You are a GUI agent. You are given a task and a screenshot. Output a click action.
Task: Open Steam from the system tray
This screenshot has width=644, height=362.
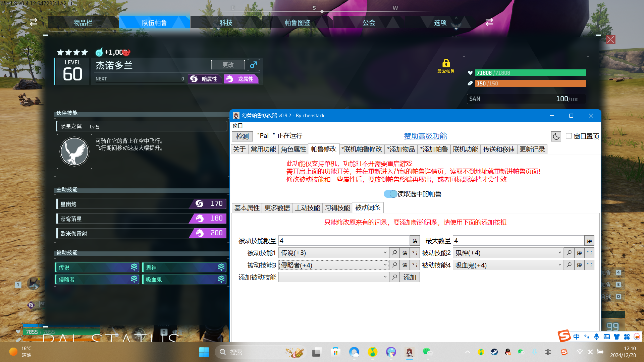coord(494,352)
